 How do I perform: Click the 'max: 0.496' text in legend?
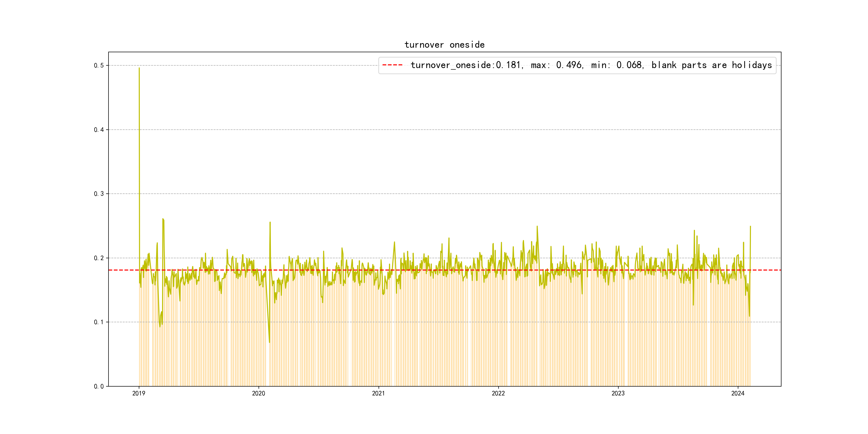point(556,65)
